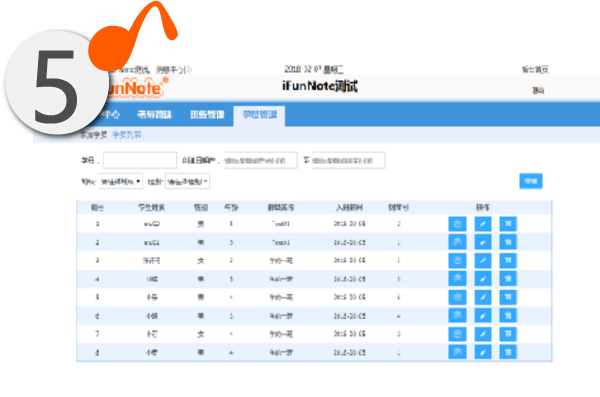Click the orange iFunNote logo

tap(135, 87)
